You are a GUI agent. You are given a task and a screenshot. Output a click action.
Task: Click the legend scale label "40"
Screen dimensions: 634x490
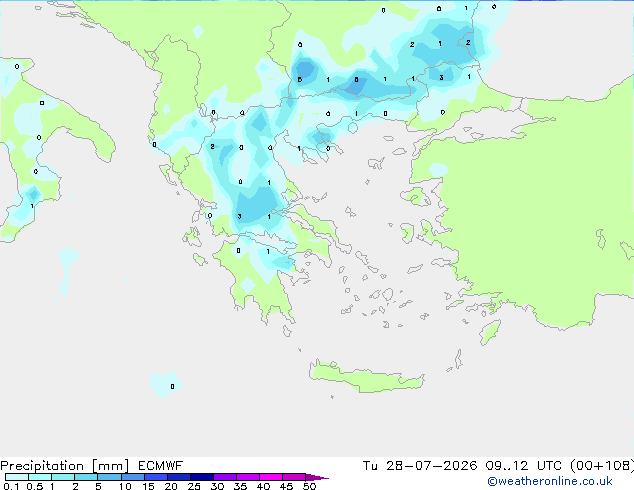[x=263, y=486]
